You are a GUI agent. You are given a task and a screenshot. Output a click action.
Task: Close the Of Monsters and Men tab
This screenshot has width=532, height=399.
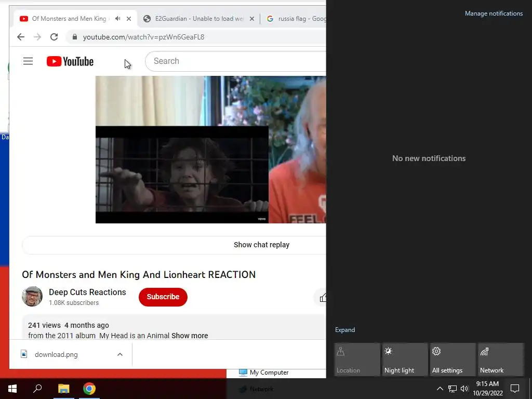pyautogui.click(x=129, y=19)
